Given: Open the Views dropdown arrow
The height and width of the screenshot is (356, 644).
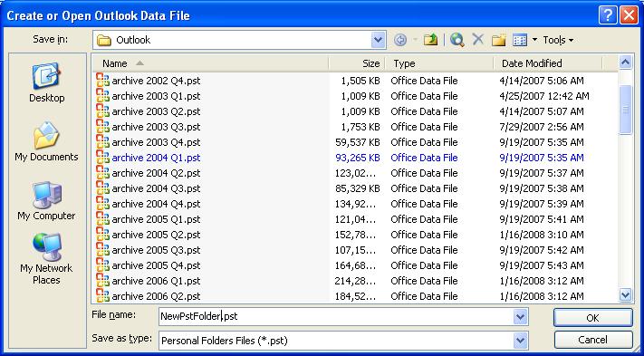Looking at the screenshot, I should pos(534,40).
